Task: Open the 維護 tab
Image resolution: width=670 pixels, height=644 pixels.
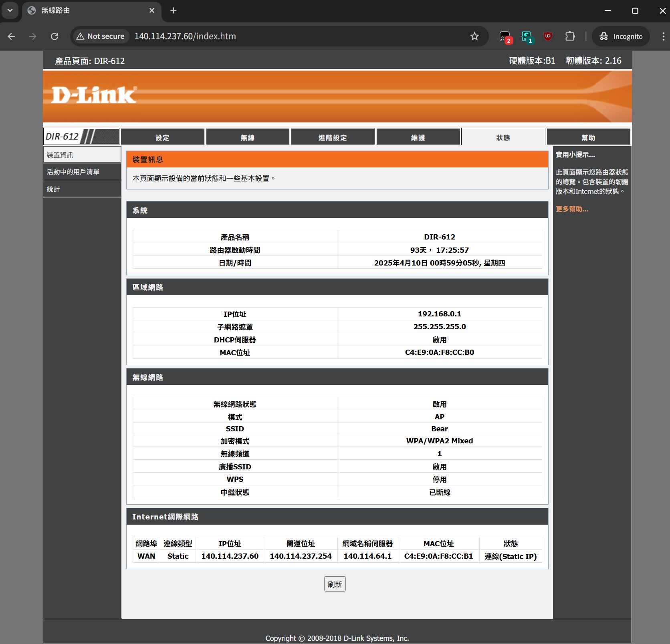Action: click(418, 137)
